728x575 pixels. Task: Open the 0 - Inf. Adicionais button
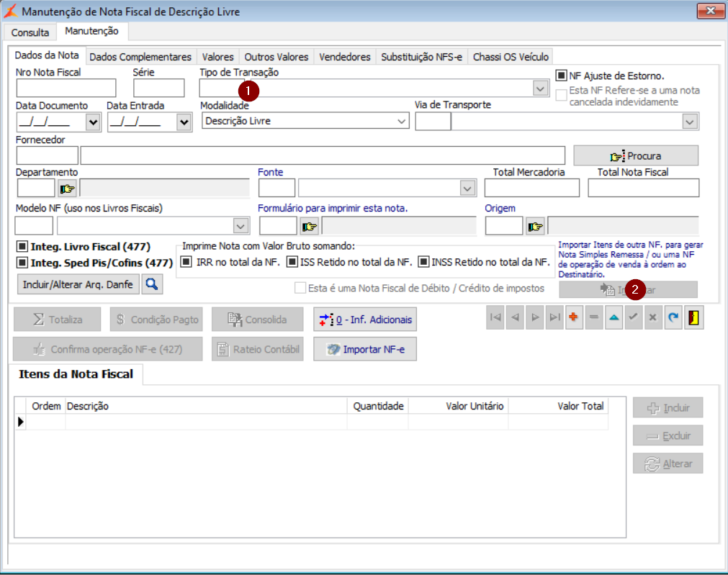[364, 319]
